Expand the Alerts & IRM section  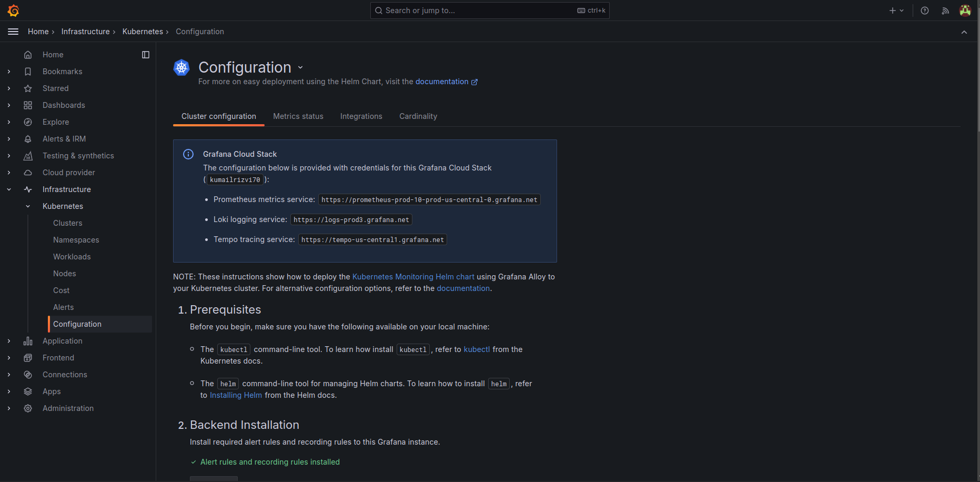pyautogui.click(x=9, y=139)
